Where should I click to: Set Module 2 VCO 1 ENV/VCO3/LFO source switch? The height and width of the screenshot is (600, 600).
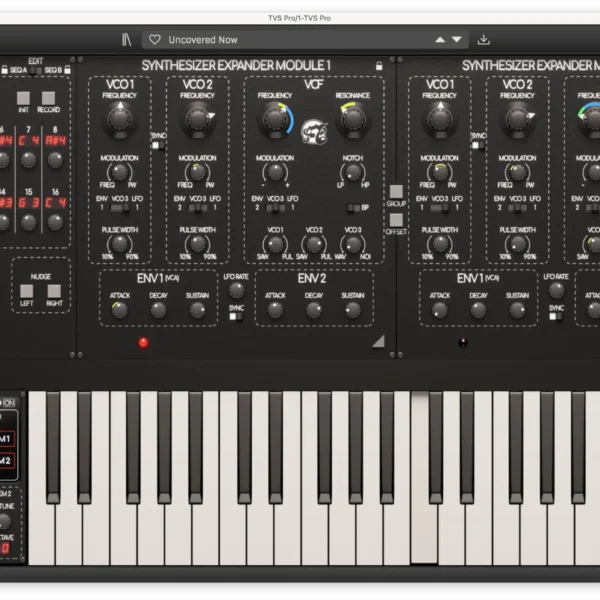[440, 208]
